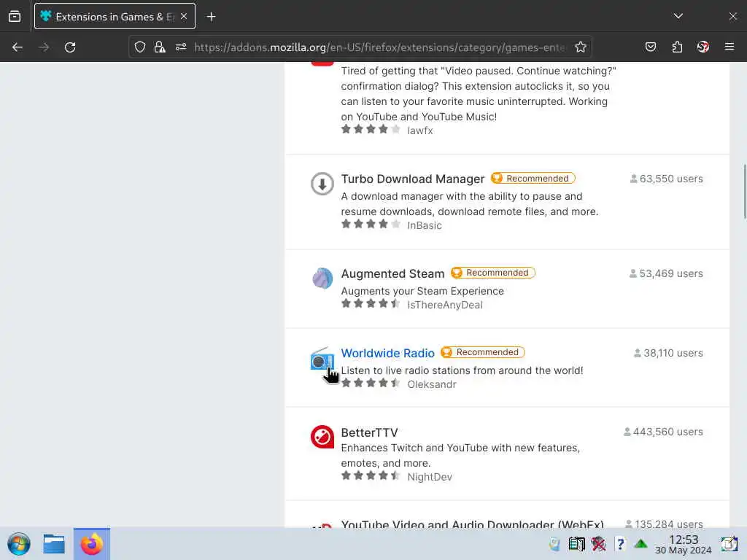Switch to Firefox in the taskbar
This screenshot has width=747, height=560.
[91, 544]
